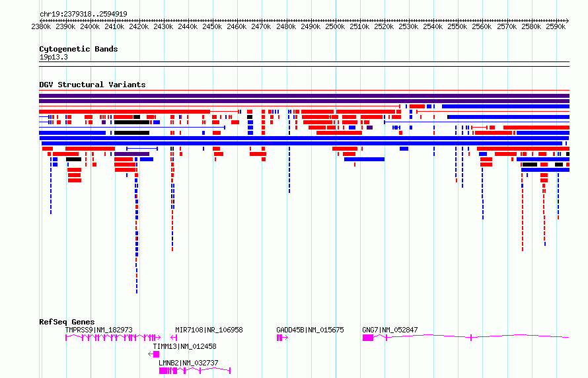This screenshot has width=588, height=378.
Task: Open the GADD45B|NM_015675 gene label
Action: 310,330
